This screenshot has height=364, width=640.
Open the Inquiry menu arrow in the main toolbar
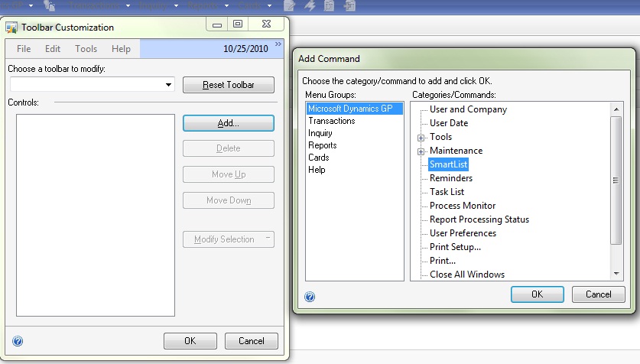click(177, 5)
